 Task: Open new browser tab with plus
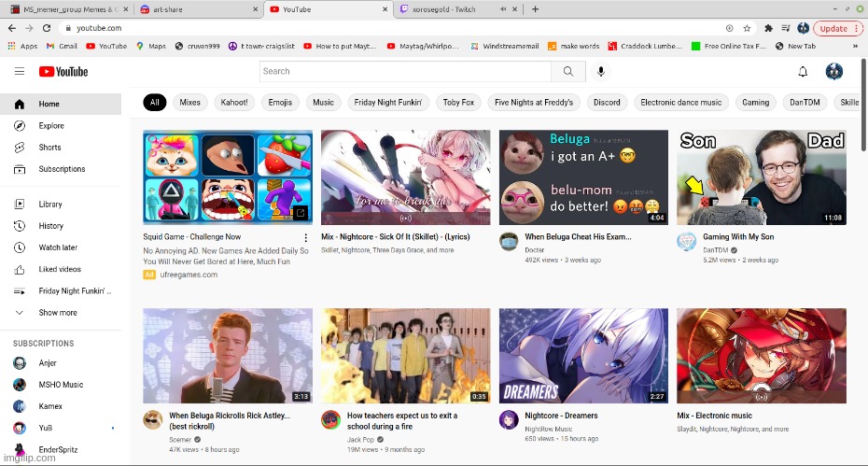535,8
